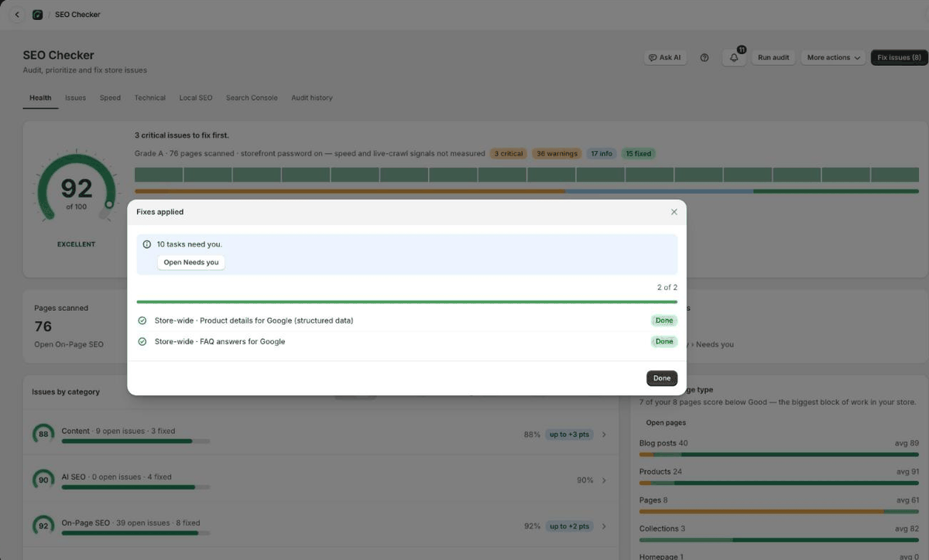
Task: Click Done status badge for Product details row
Action: pyautogui.click(x=664, y=320)
